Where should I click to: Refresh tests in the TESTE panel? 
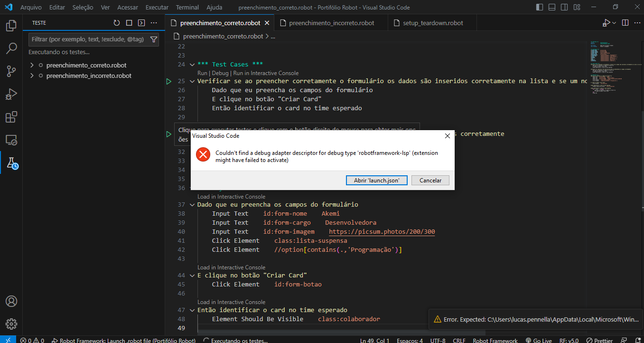click(117, 23)
